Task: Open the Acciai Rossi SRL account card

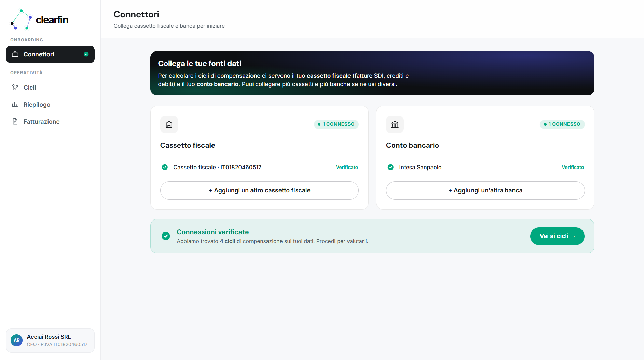Action: pyautogui.click(x=50, y=341)
